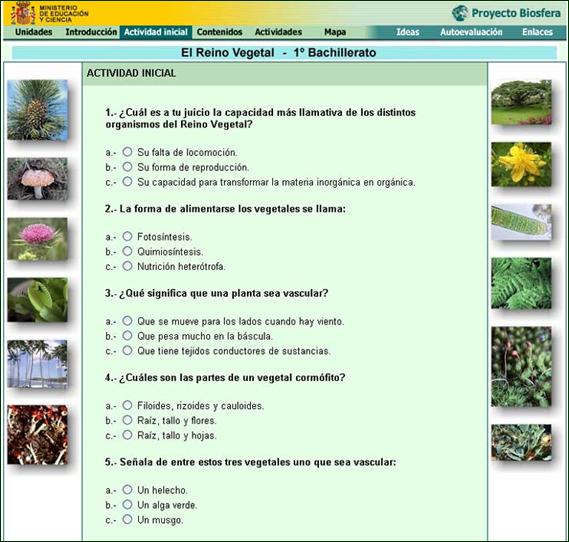Screen dimensions: 569x542
Task: Open the pine cone thumbnail image
Action: pyautogui.click(x=38, y=110)
